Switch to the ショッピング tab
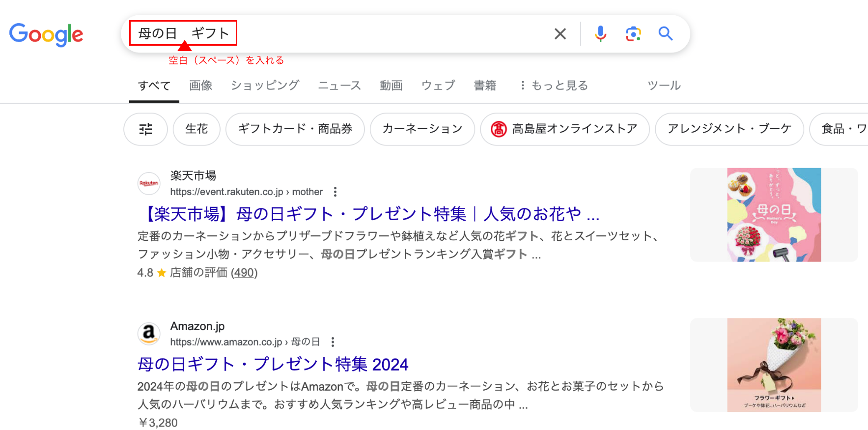The width and height of the screenshot is (868, 430). pyautogui.click(x=265, y=86)
